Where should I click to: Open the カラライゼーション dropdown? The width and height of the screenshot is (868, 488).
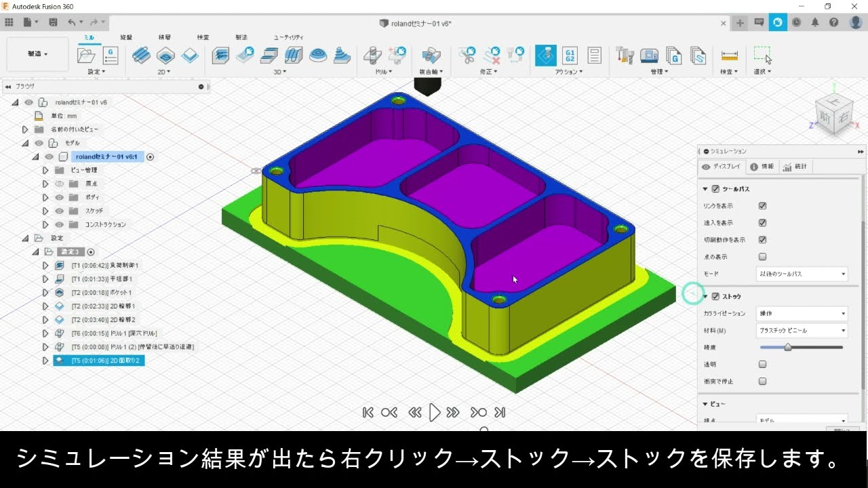(x=802, y=313)
